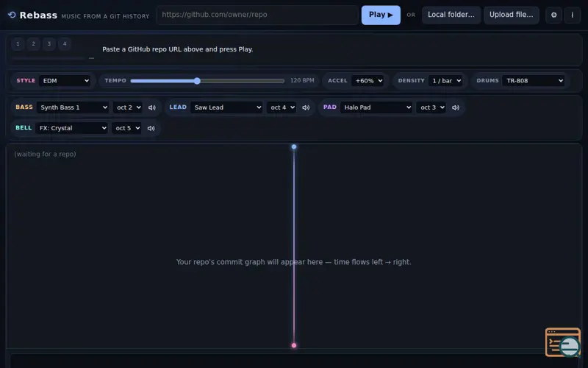
Task: Mute the BASS track speaker icon
Action: tap(152, 107)
